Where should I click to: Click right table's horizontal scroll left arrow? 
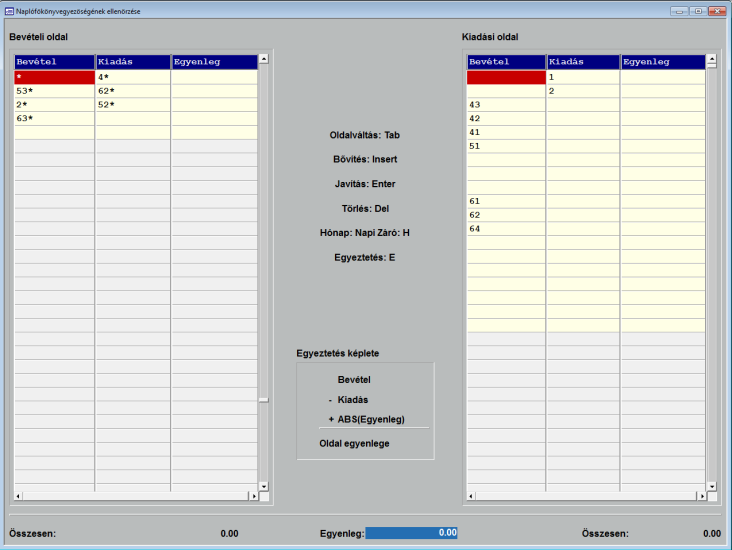tap(471, 496)
